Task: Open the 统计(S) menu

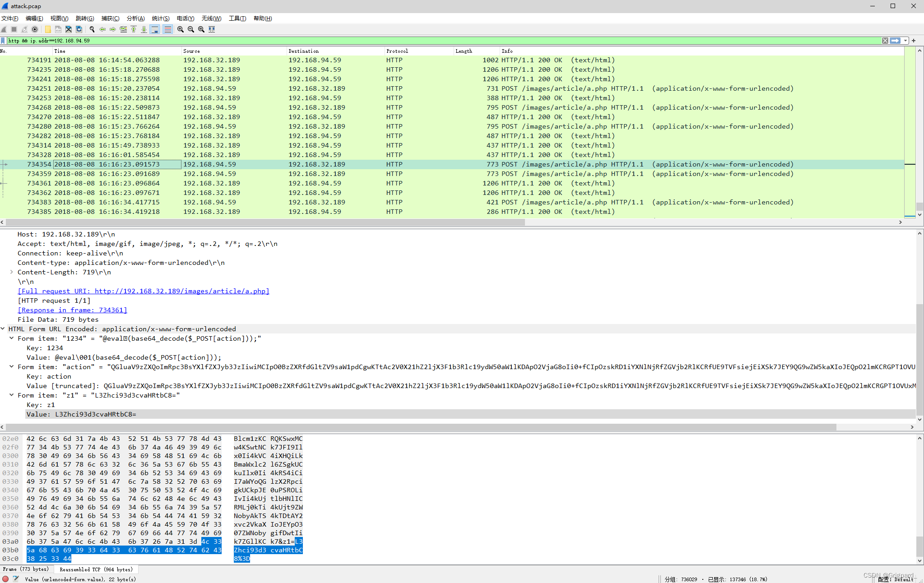Action: (x=161, y=19)
